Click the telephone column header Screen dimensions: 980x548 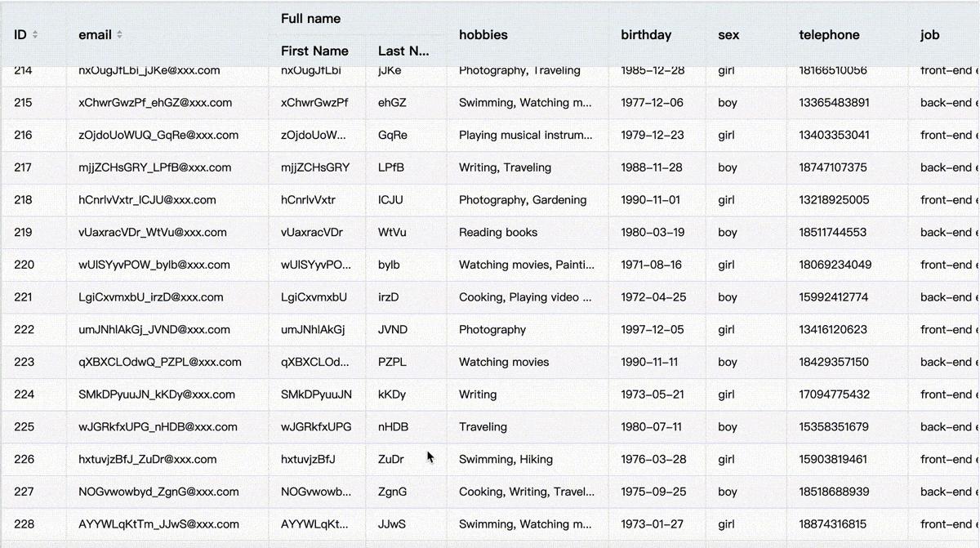(829, 35)
